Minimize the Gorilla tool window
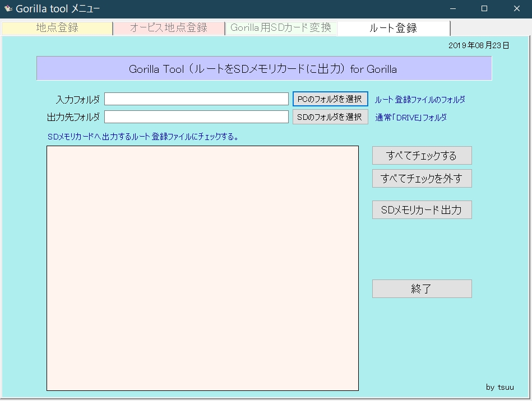The image size is (532, 401). pos(453,8)
